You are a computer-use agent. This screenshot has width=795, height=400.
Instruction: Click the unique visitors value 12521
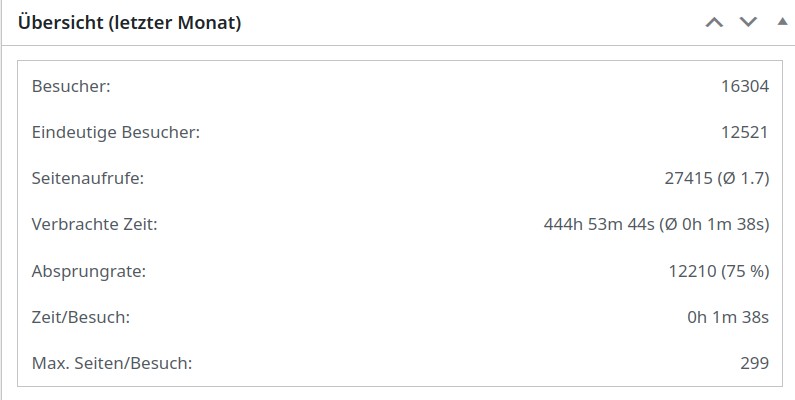[x=745, y=132]
